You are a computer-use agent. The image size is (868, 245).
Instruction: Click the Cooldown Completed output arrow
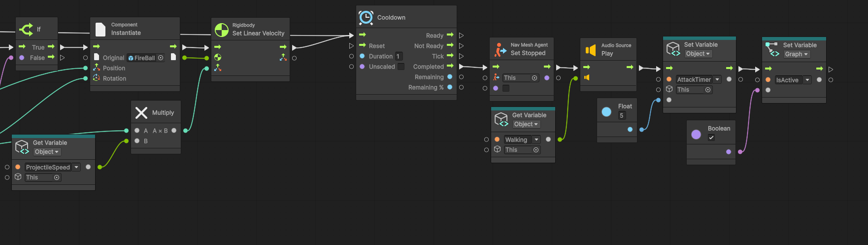[450, 66]
